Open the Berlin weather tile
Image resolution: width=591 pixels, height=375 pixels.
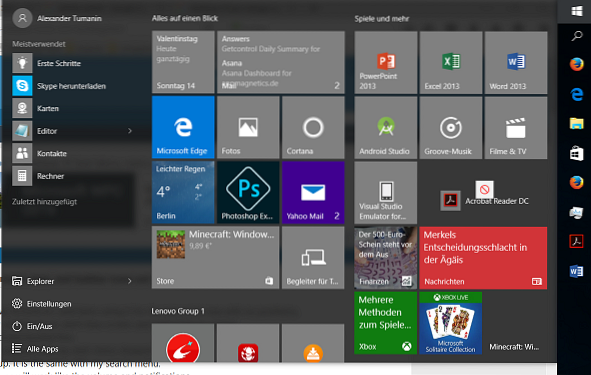[x=183, y=193]
